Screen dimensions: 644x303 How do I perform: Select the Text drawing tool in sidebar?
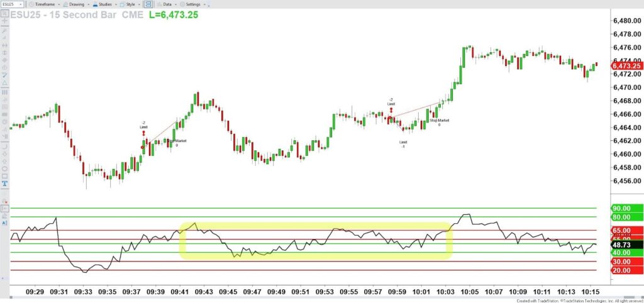coord(4,184)
